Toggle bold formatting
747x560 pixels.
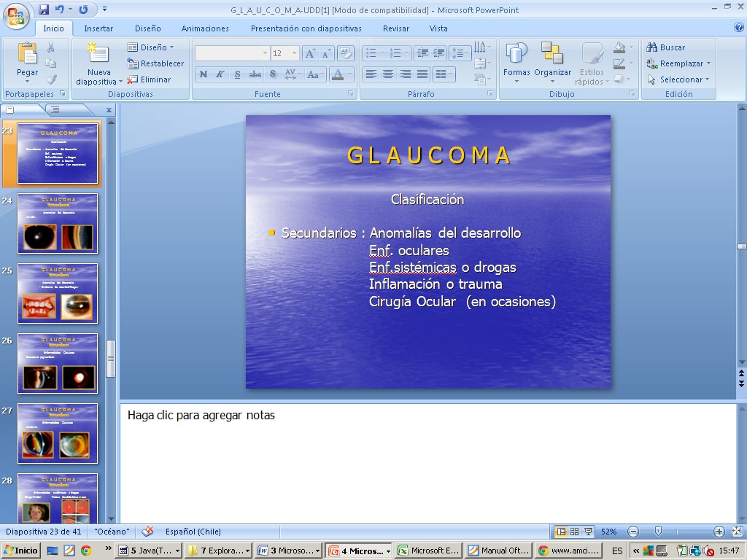click(204, 74)
